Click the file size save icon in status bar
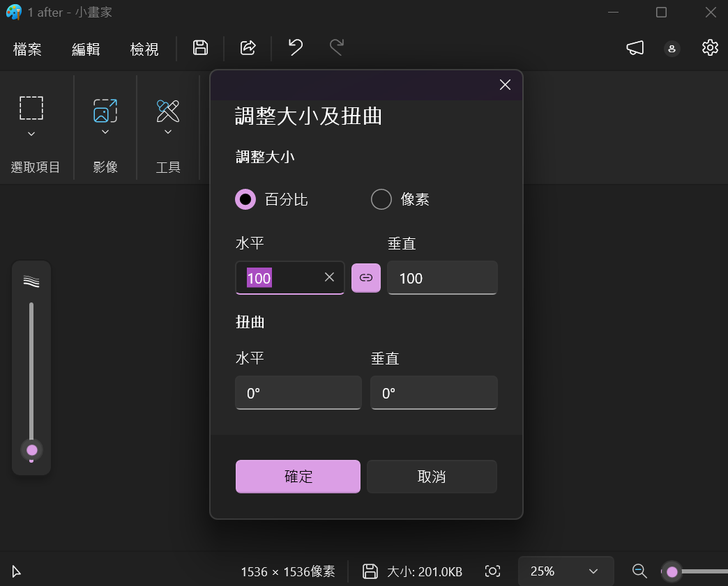 (370, 571)
